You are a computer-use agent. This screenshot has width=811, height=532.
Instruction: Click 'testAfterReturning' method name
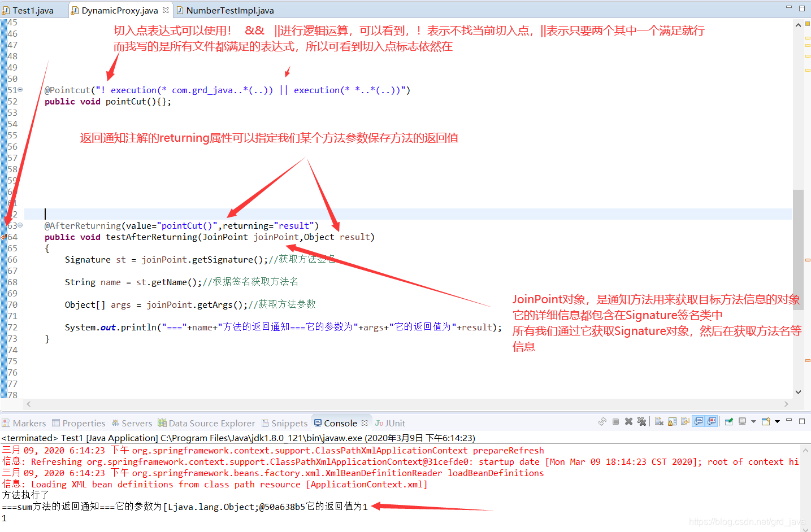point(151,237)
